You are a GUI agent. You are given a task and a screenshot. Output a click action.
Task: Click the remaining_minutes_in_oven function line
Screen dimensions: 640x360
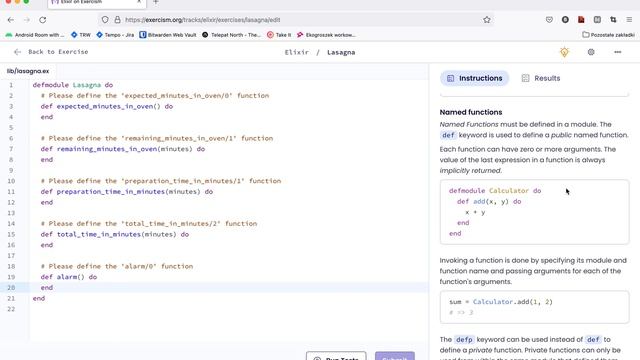tap(122, 149)
